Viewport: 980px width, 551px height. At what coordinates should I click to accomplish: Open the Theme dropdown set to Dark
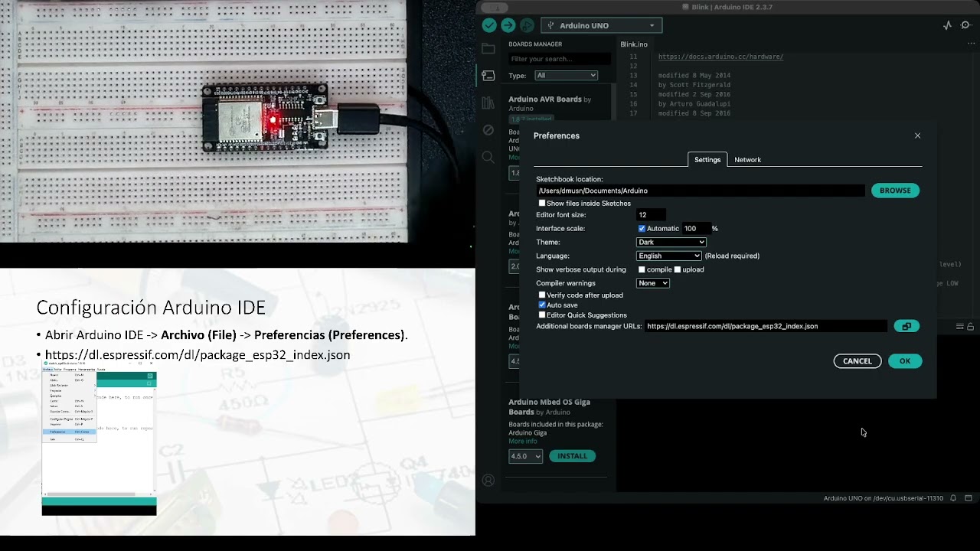tap(671, 242)
